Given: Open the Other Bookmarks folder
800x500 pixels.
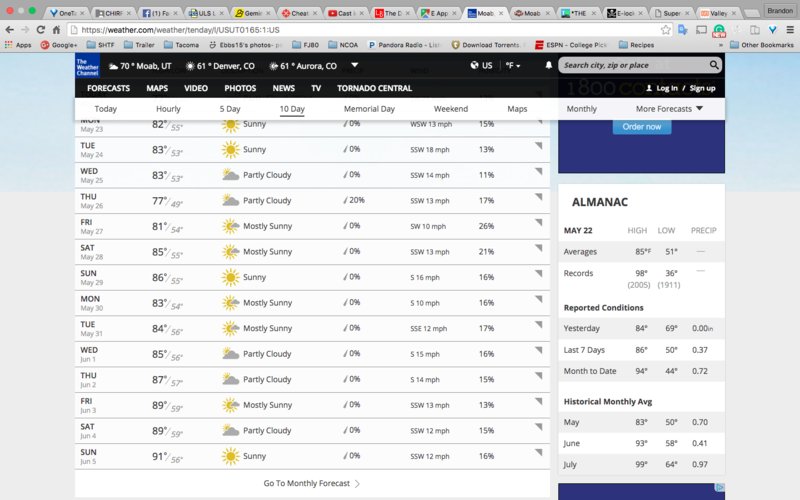Looking at the screenshot, I should click(762, 45).
